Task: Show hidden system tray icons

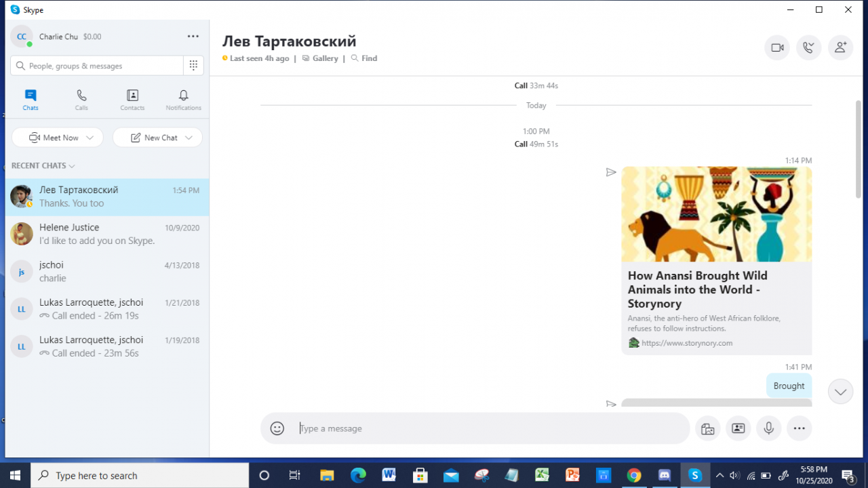Action: coord(719,475)
